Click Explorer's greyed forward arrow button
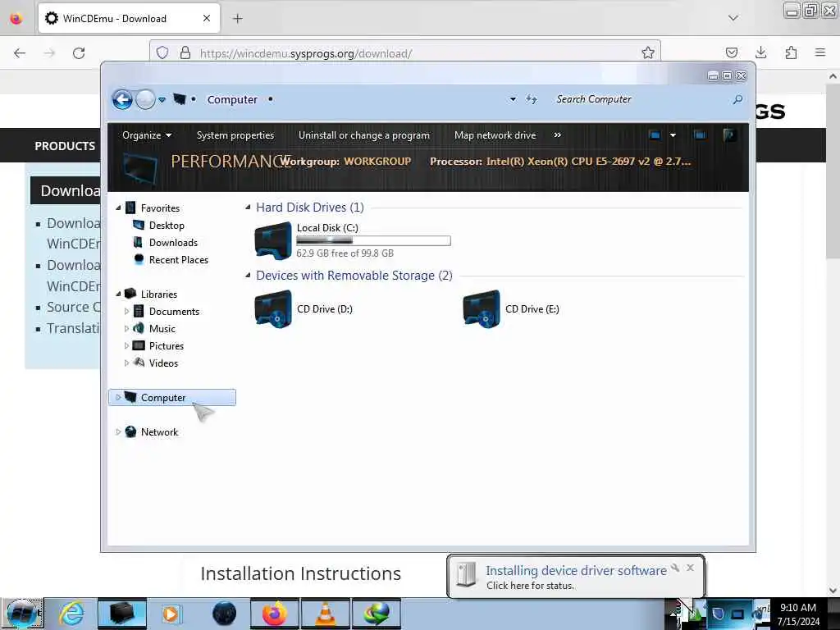840x630 pixels. click(x=145, y=99)
